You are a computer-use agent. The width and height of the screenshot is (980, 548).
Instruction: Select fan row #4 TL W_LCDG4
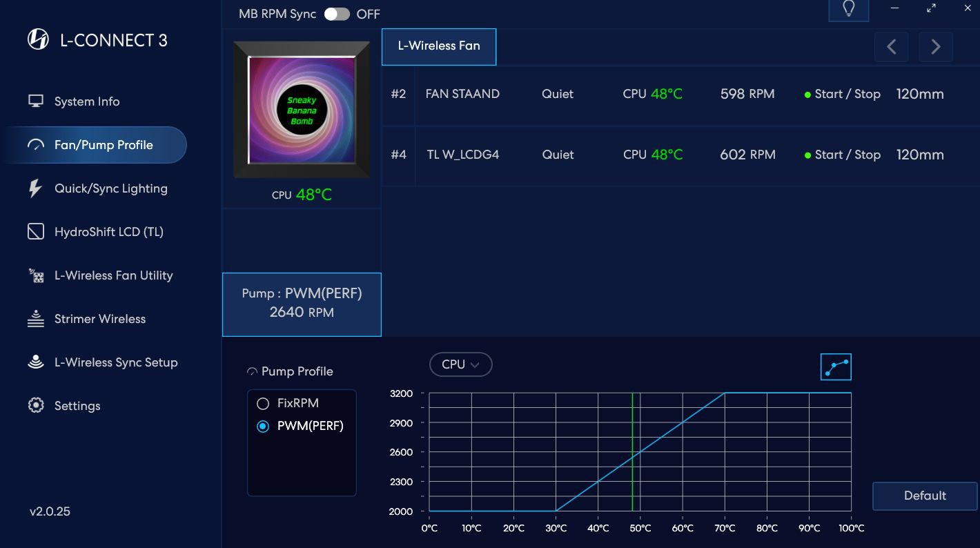tap(680, 155)
